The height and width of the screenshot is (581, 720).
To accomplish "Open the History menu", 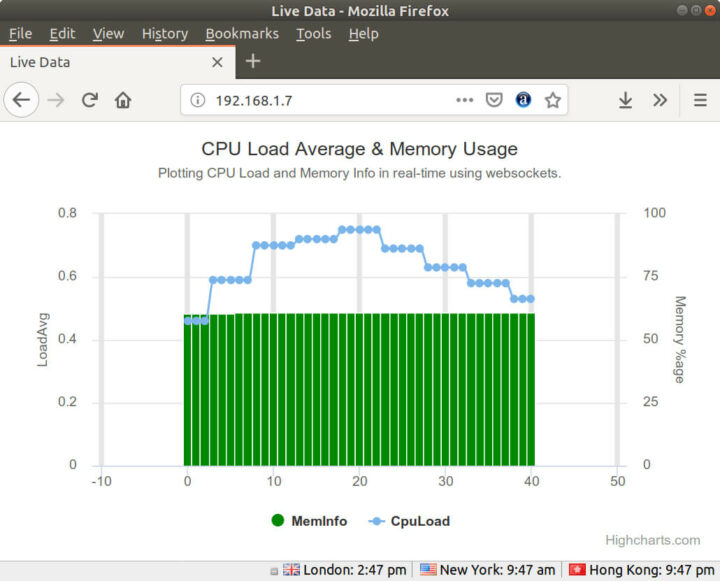I will point(165,34).
